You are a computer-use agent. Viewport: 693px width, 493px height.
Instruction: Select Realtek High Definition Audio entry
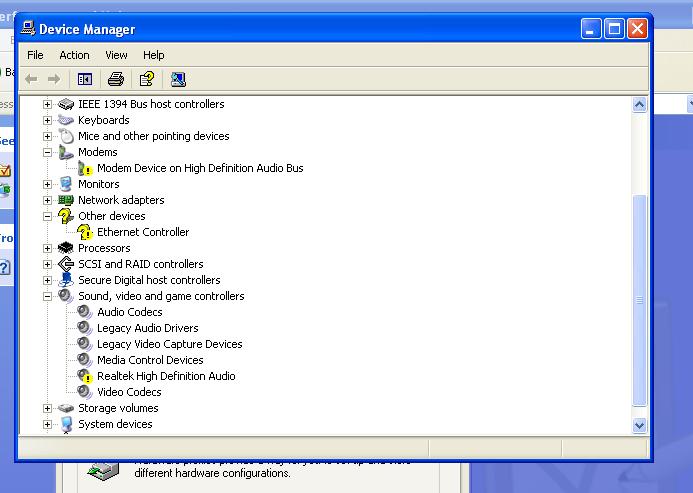tap(166, 376)
